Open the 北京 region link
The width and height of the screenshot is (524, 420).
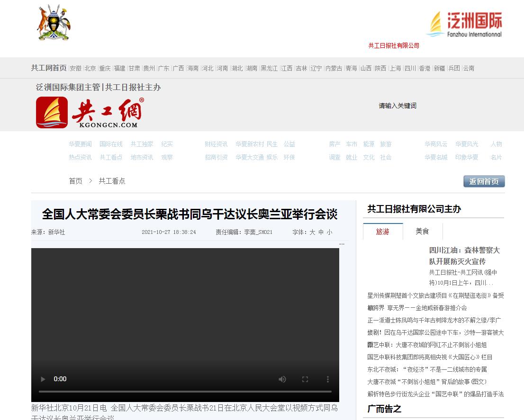pos(90,68)
